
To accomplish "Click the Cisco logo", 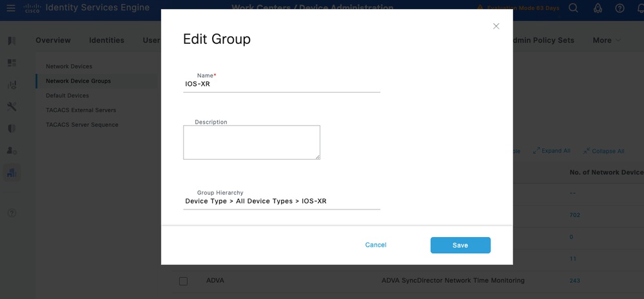I will [x=31, y=8].
